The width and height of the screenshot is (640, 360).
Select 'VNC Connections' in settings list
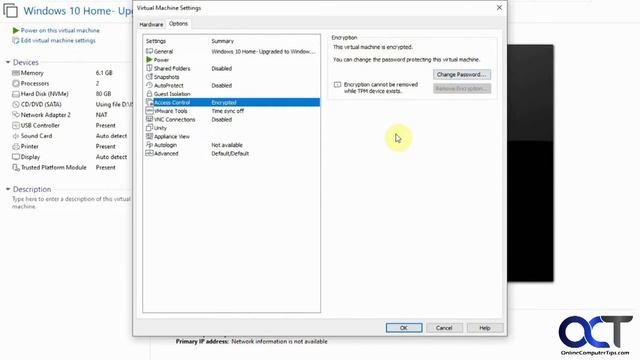click(232, 119)
